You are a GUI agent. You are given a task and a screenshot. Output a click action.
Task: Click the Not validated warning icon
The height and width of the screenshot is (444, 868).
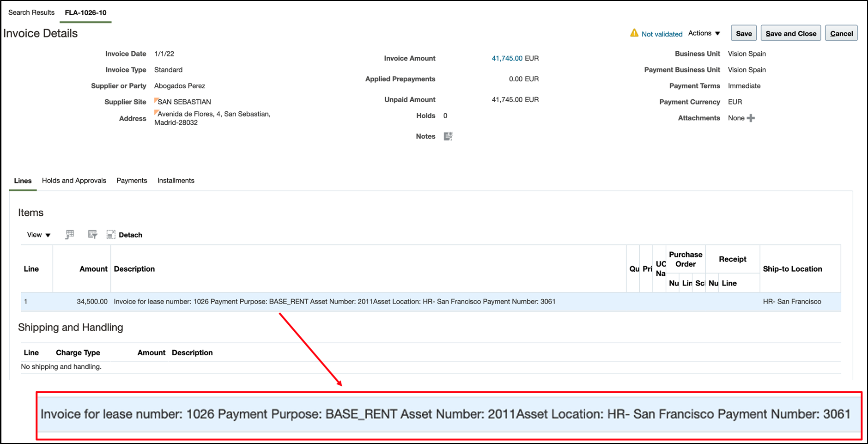[x=634, y=33]
